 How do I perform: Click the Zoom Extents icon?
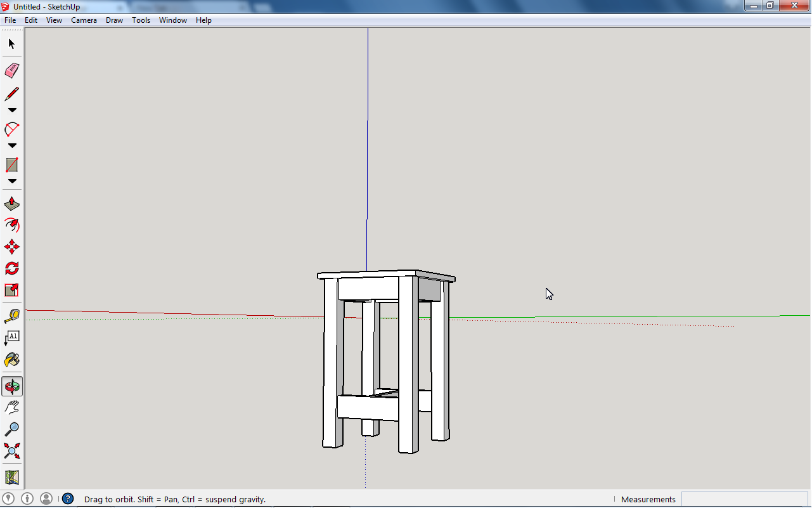click(x=11, y=451)
